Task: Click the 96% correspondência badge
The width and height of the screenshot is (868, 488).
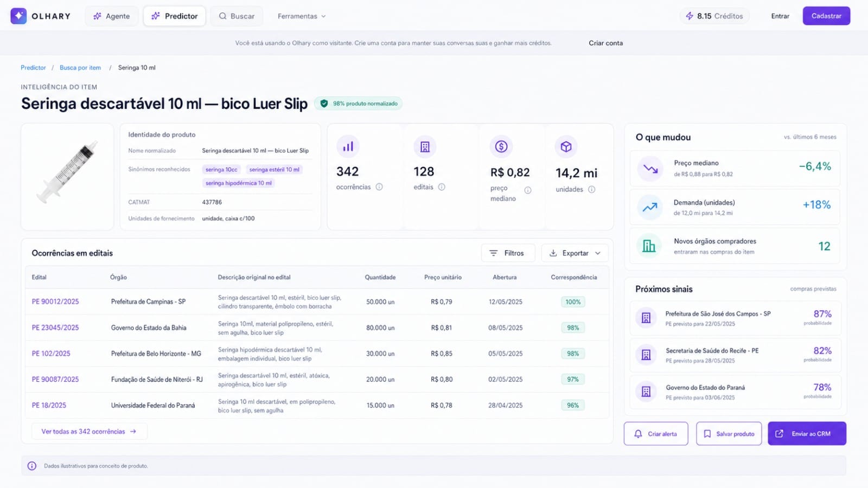Action: (573, 406)
